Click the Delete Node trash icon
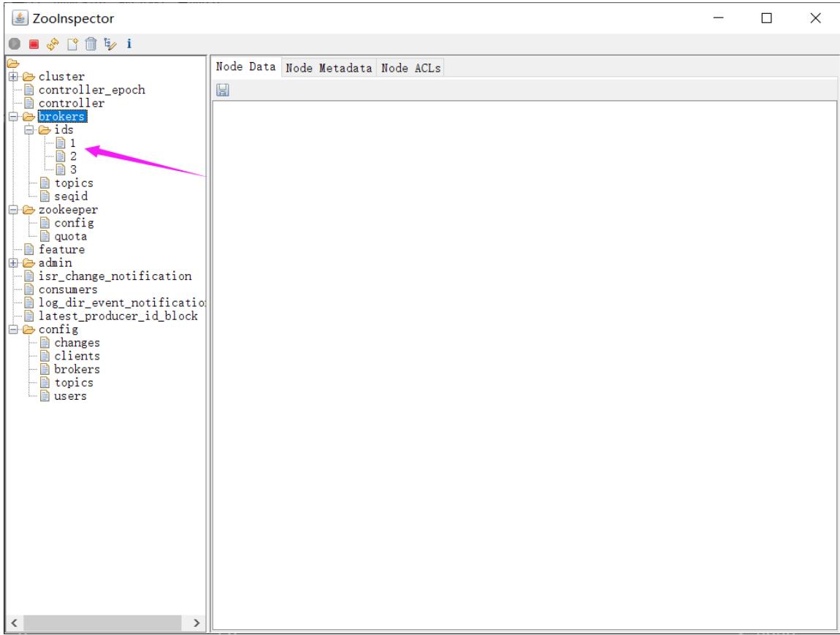The height and width of the screenshot is (635, 840). tap(91, 44)
